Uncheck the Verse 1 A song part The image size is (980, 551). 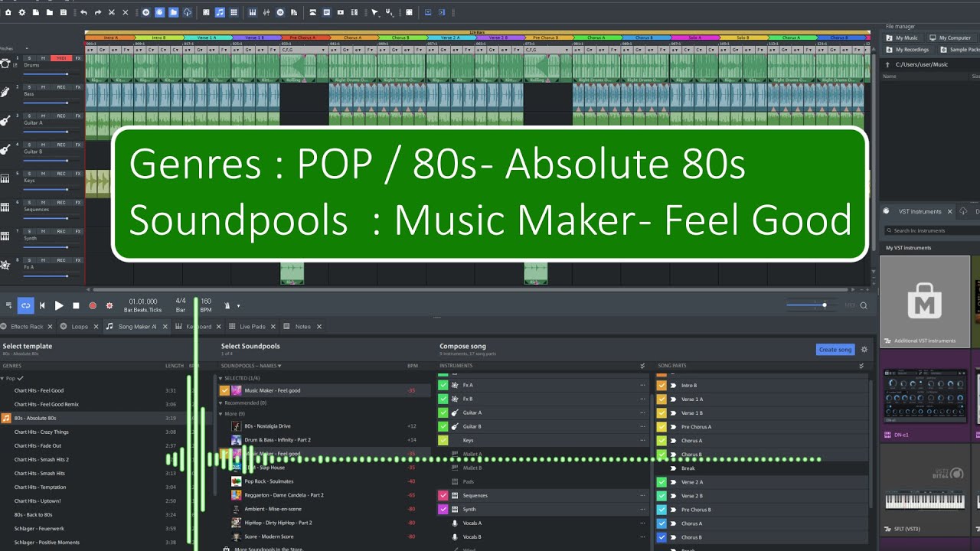661,399
